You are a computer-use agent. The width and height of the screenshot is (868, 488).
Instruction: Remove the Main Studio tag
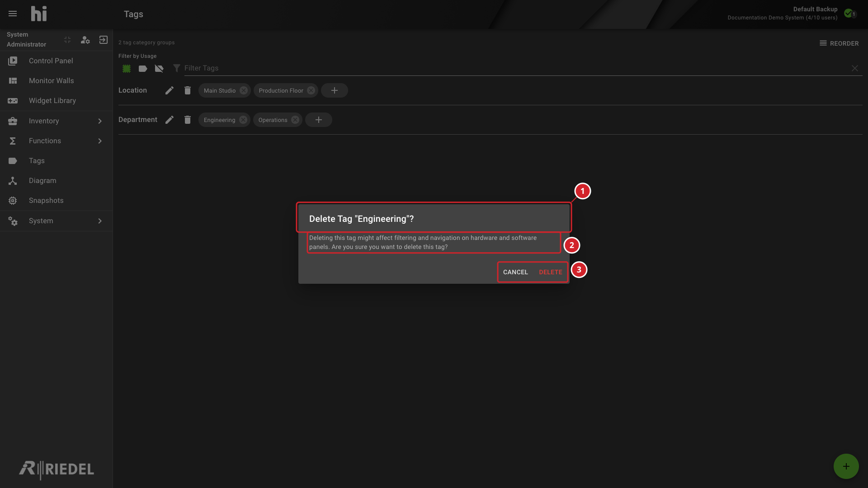(244, 90)
